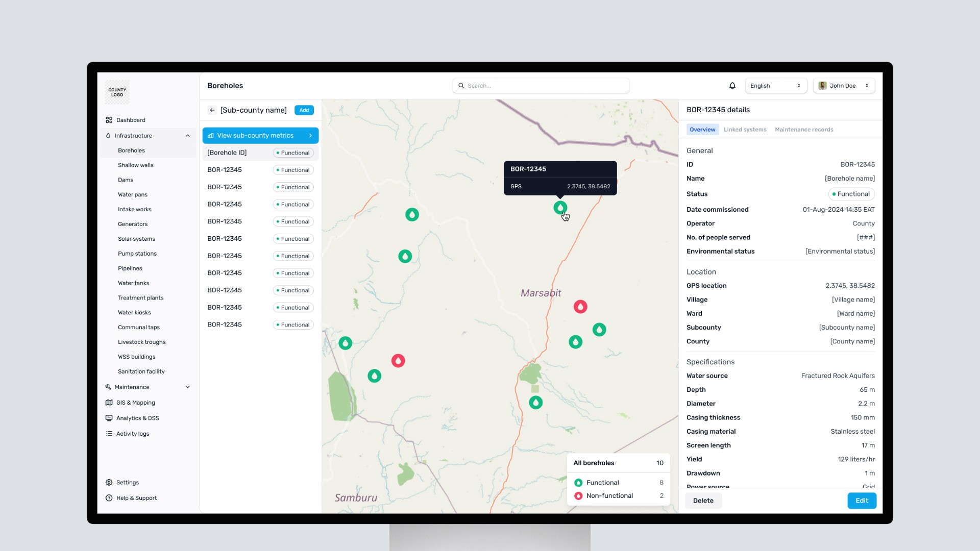
Task: Click the back arrow beside sub-county name
Action: click(212, 110)
